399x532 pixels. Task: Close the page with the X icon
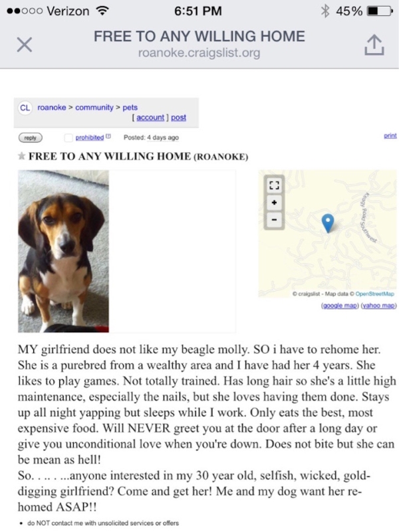[x=25, y=44]
